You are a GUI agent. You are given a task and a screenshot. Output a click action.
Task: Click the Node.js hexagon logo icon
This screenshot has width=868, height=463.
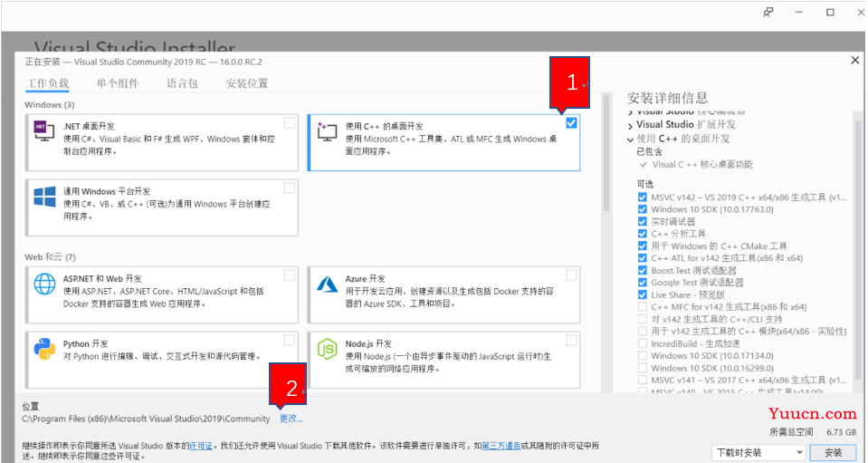(x=327, y=349)
